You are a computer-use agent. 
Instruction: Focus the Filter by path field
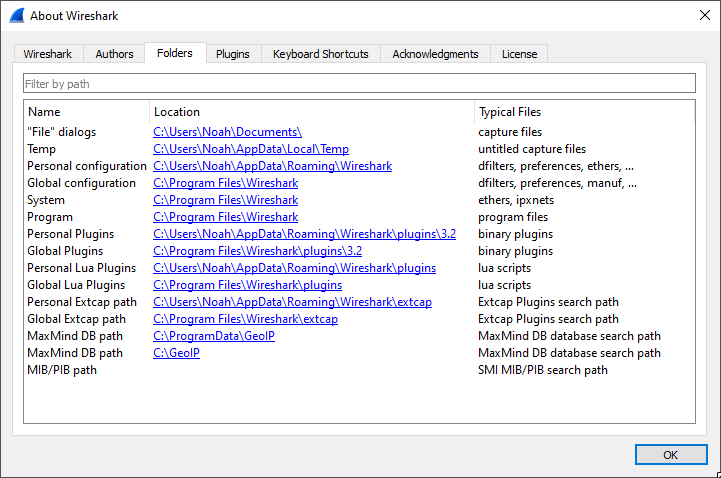pos(359,84)
